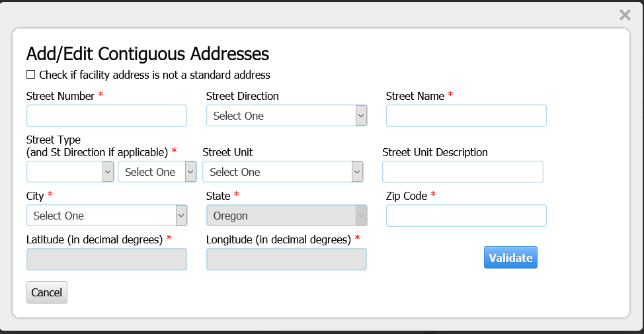Click the Street Direction dropdown arrow

361,116
